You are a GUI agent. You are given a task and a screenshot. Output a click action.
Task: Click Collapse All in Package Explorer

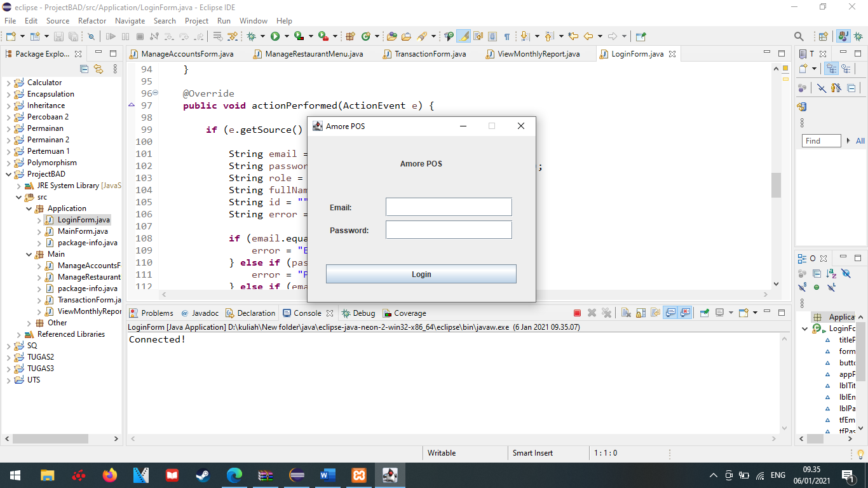tap(85, 69)
